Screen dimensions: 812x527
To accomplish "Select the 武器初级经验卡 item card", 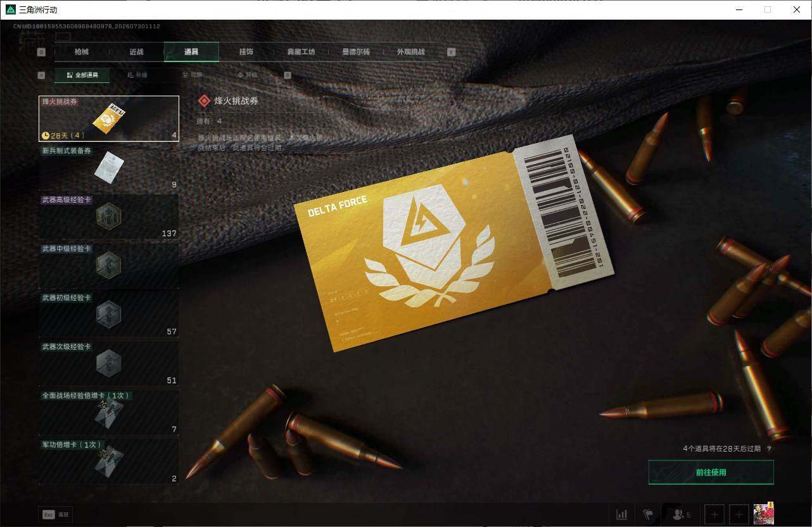I will pyautogui.click(x=109, y=314).
